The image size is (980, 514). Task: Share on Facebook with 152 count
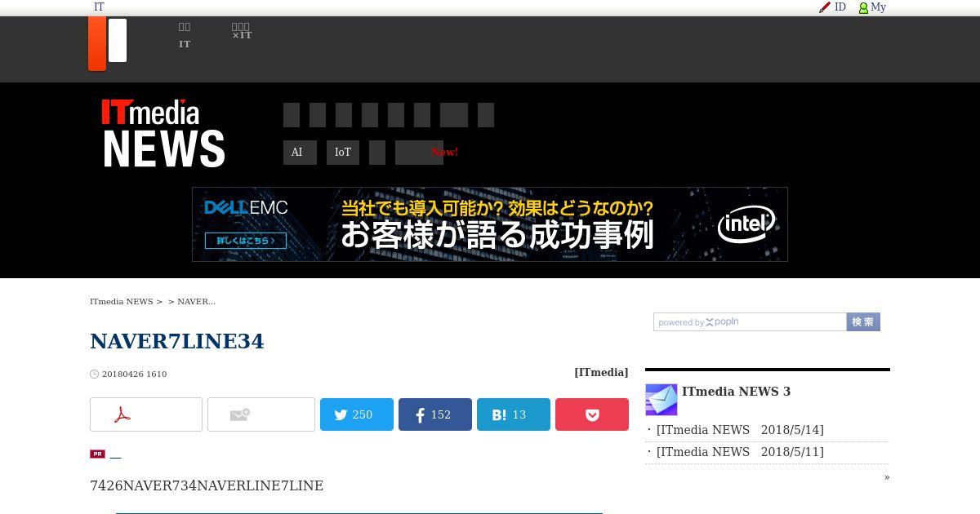click(435, 414)
